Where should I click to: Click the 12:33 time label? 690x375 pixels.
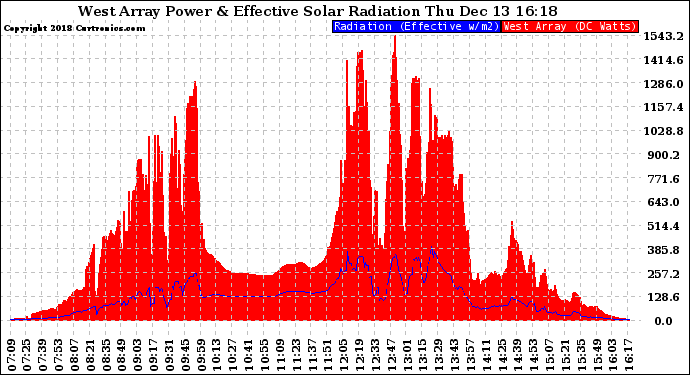[x=374, y=355]
